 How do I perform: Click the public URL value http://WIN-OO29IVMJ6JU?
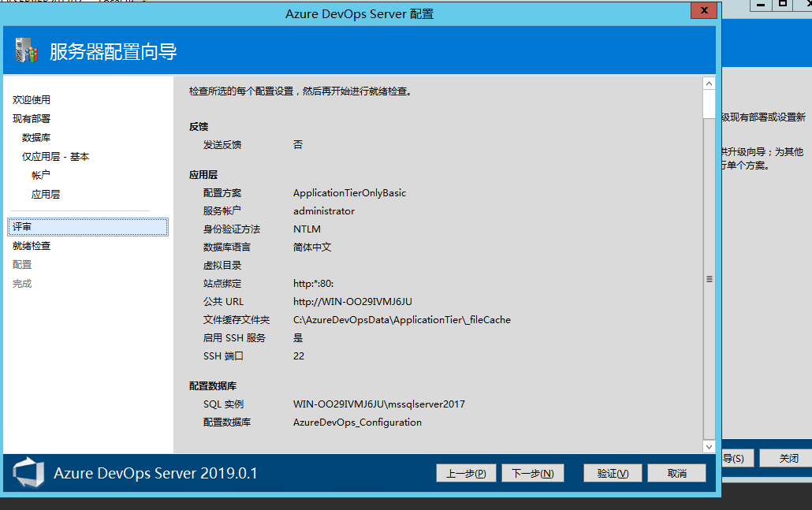[x=352, y=301]
